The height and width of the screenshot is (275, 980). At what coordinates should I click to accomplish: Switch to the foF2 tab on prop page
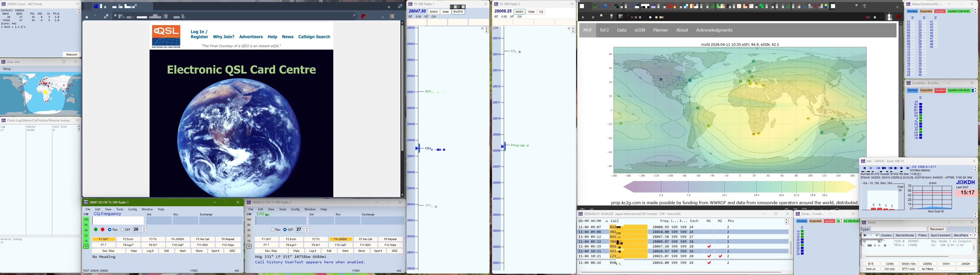point(604,30)
